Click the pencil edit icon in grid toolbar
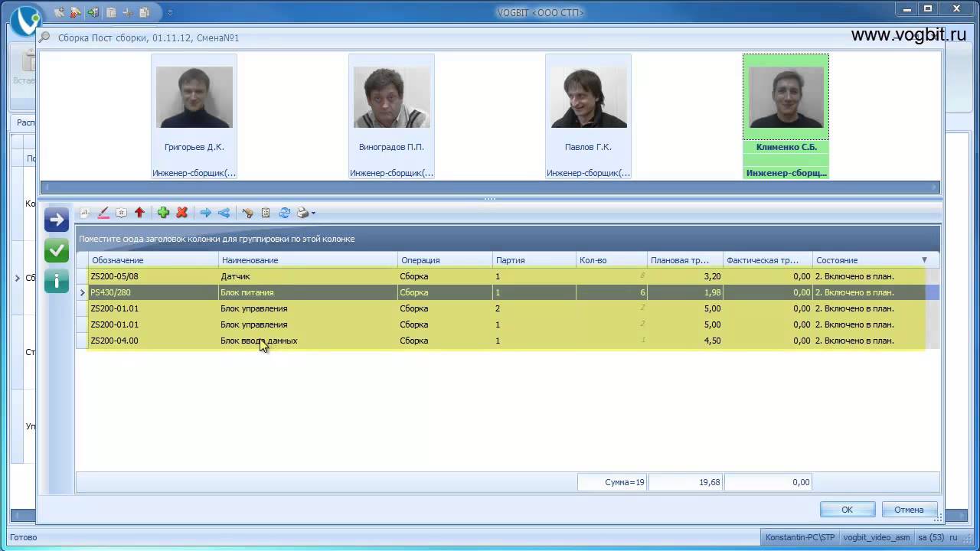This screenshot has height=551, width=980. (x=103, y=213)
